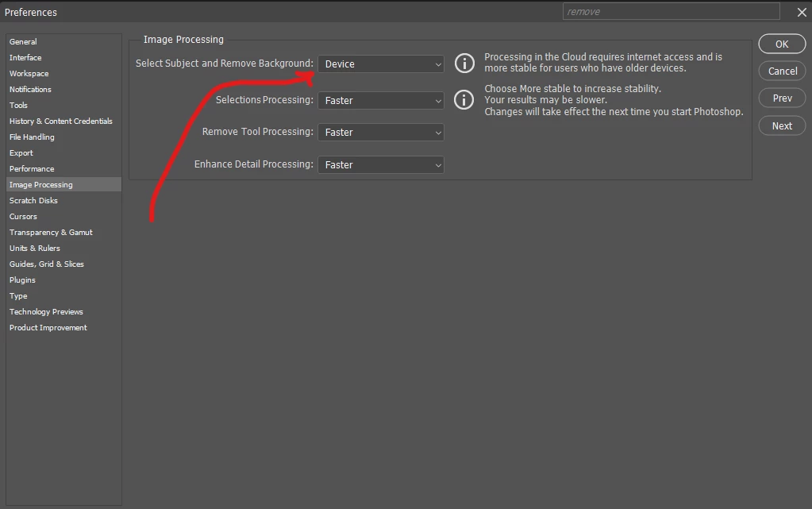
Task: Click the info icon beside Selections Processing dropdown
Action: (x=464, y=99)
